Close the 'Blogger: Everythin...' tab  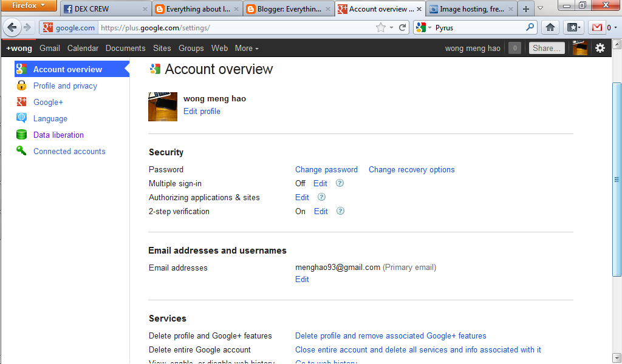(x=327, y=9)
